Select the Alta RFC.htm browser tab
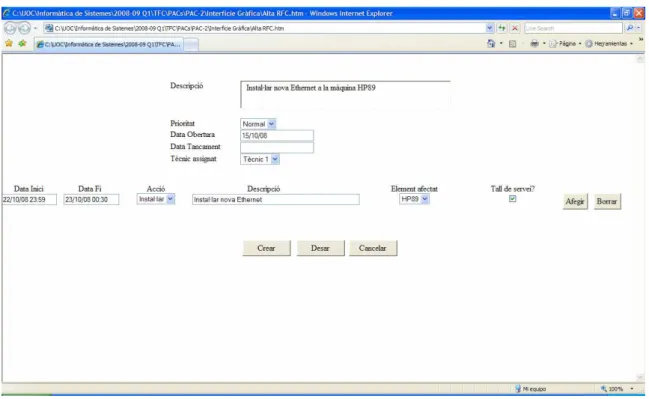649x399 pixels. pos(108,44)
